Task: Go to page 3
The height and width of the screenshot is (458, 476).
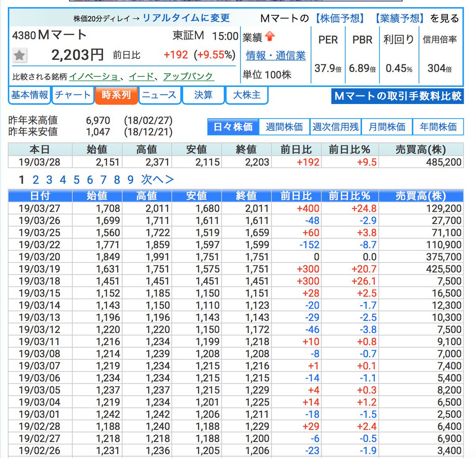Action: point(49,180)
